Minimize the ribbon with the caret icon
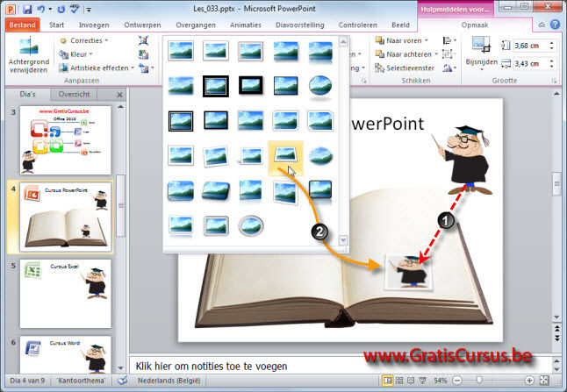Image resolution: width=567 pixels, height=392 pixels. (542, 25)
